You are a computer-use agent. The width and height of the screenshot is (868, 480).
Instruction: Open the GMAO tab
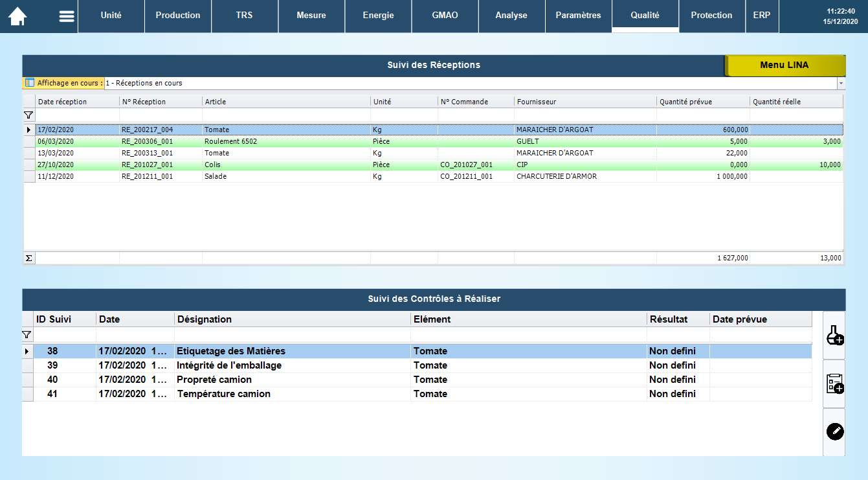point(445,16)
